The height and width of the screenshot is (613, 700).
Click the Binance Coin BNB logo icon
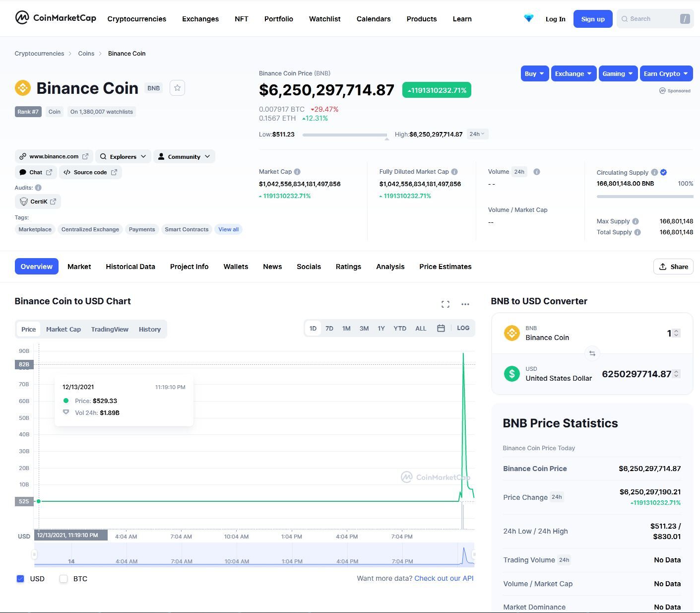[x=22, y=88]
